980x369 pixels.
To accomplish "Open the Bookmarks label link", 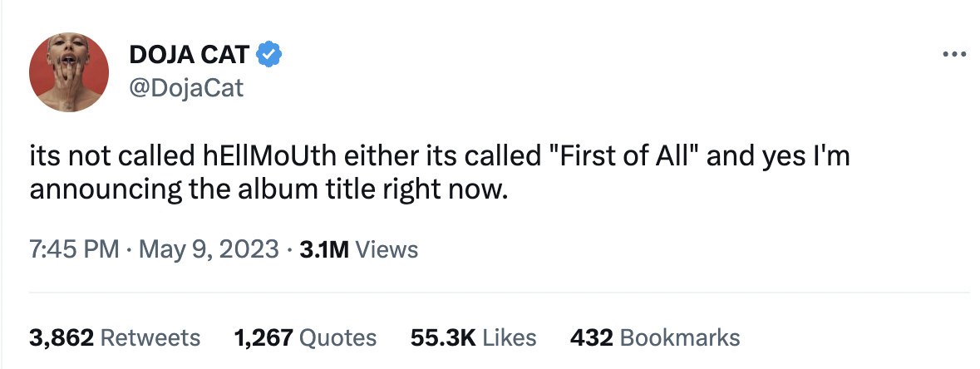I will (680, 337).
